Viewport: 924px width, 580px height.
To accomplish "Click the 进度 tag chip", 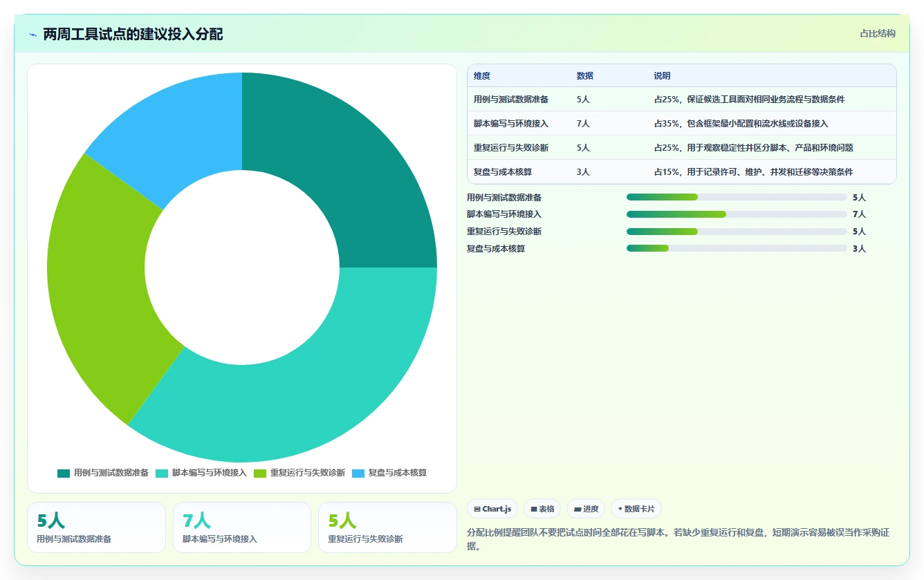I will point(586,509).
